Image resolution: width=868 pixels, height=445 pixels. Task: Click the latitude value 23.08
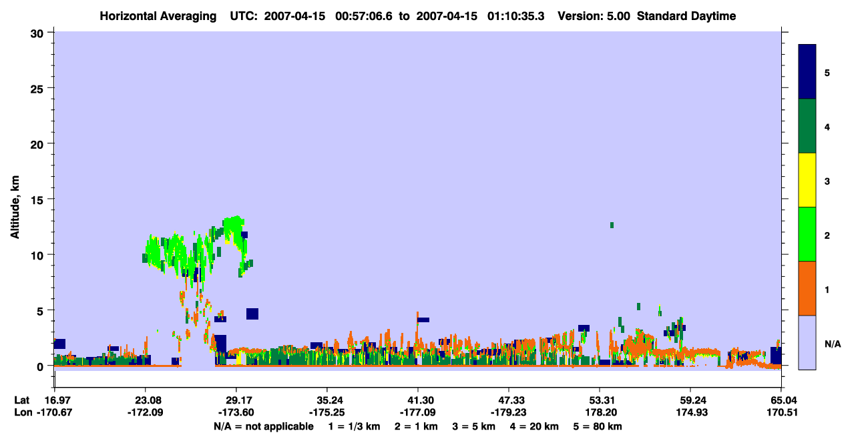tap(145, 400)
